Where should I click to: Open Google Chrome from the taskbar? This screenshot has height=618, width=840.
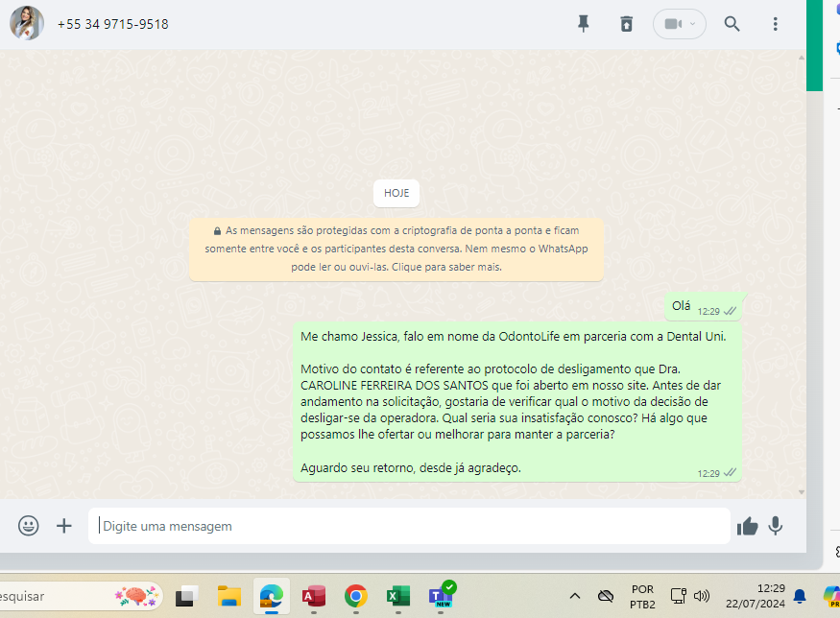356,596
